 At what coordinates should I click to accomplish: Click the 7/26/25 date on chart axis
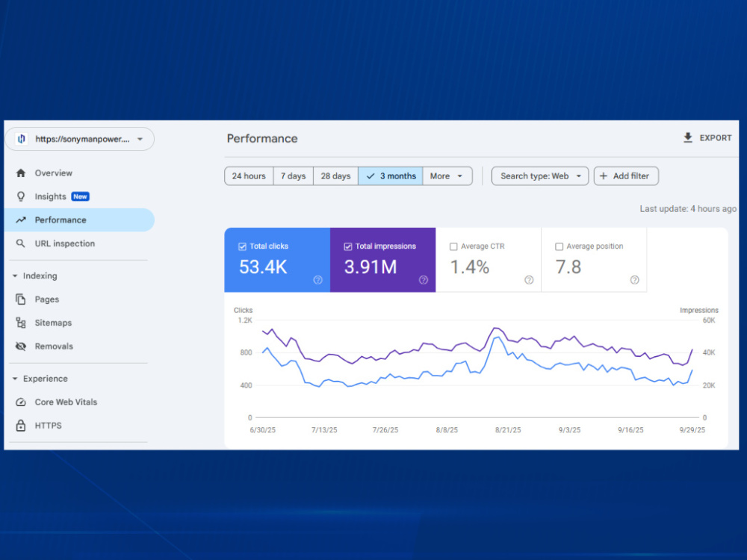(385, 430)
